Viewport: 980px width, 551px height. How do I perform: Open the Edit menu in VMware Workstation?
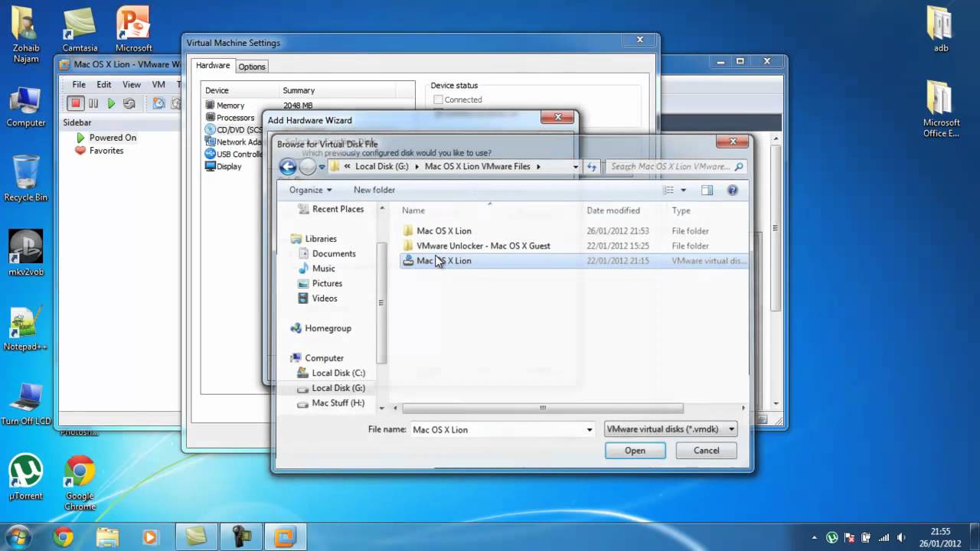point(104,85)
